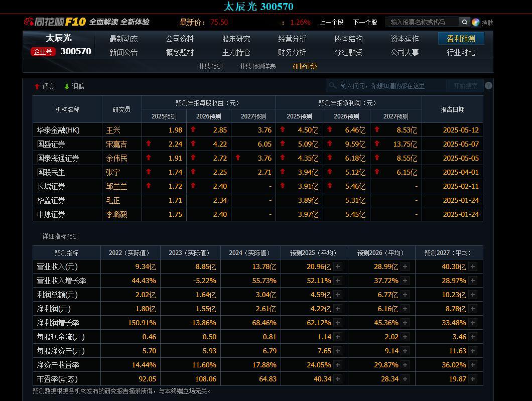The image size is (532, 401).
Task: Click the 企业号 badge
Action: [43, 52]
